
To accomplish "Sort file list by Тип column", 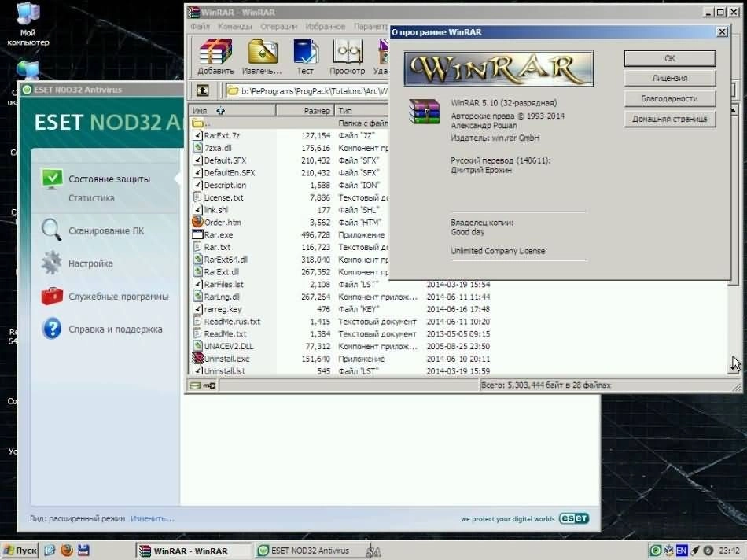I will (x=362, y=111).
